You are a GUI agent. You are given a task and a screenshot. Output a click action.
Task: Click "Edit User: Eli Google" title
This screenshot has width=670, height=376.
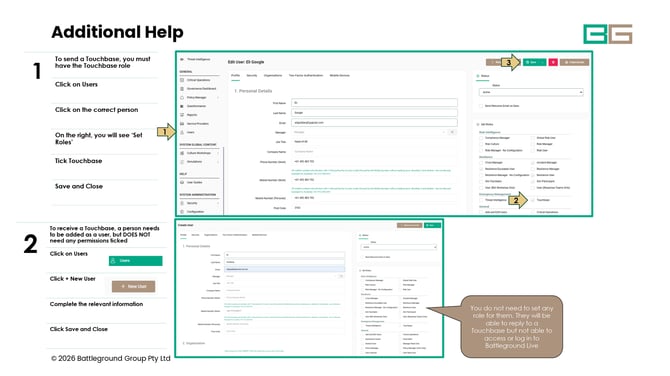pyautogui.click(x=246, y=62)
